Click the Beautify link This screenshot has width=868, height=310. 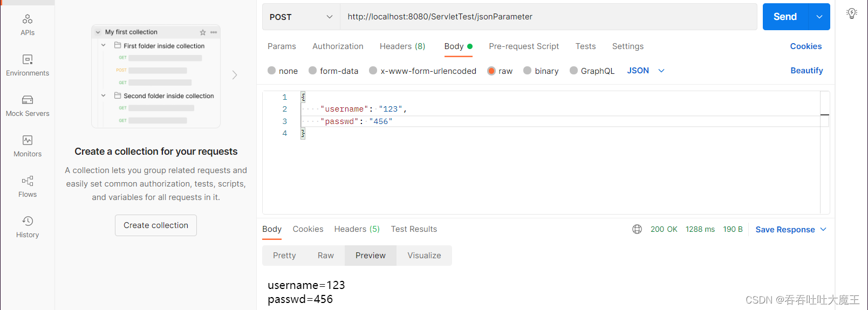(x=807, y=71)
